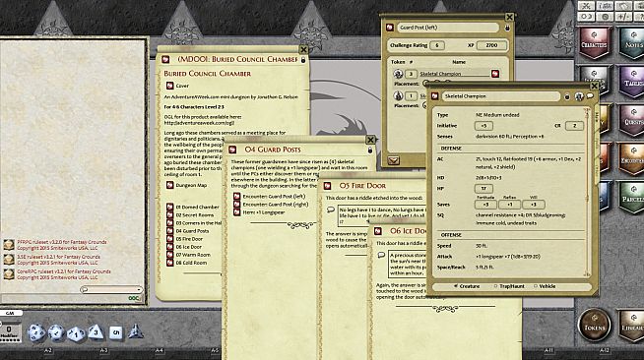Click the Modifier box near dice
Viewport: 644px width, 360px height.
coord(9,331)
